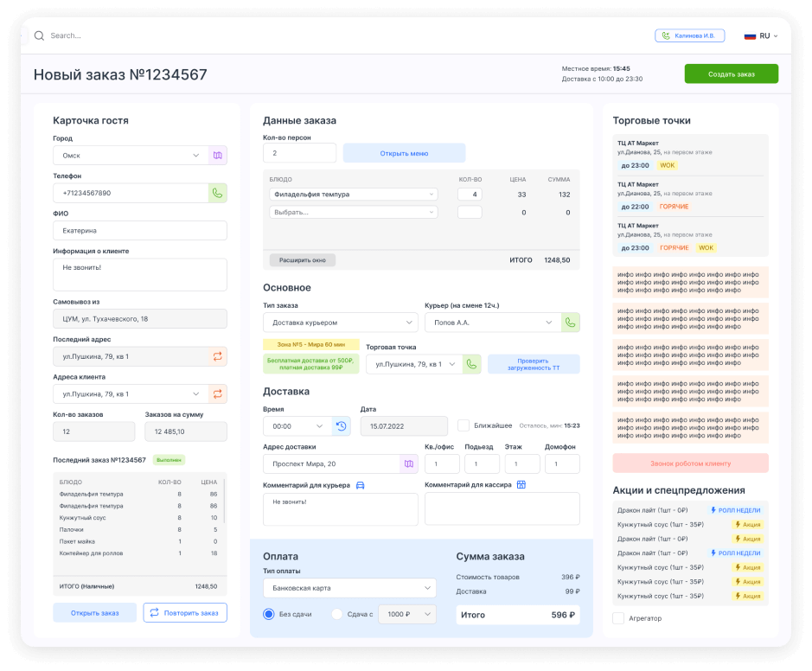This screenshot has width=812, height=671.
Task: Click clock icon next to delivery time
Action: point(341,426)
